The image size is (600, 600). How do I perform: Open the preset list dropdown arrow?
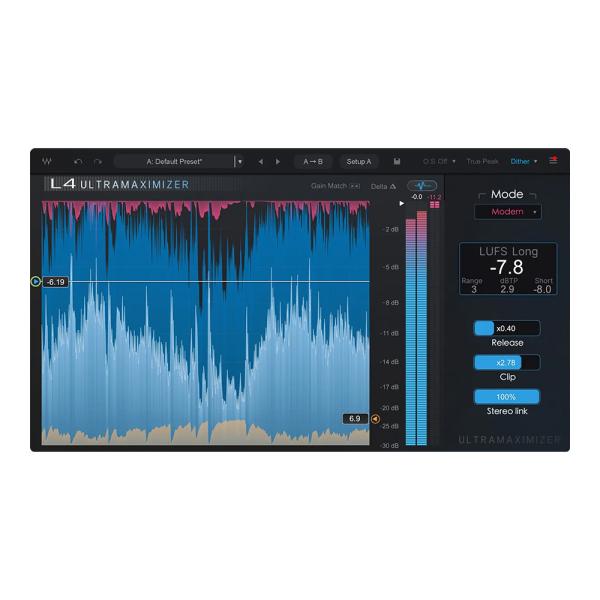pos(240,162)
